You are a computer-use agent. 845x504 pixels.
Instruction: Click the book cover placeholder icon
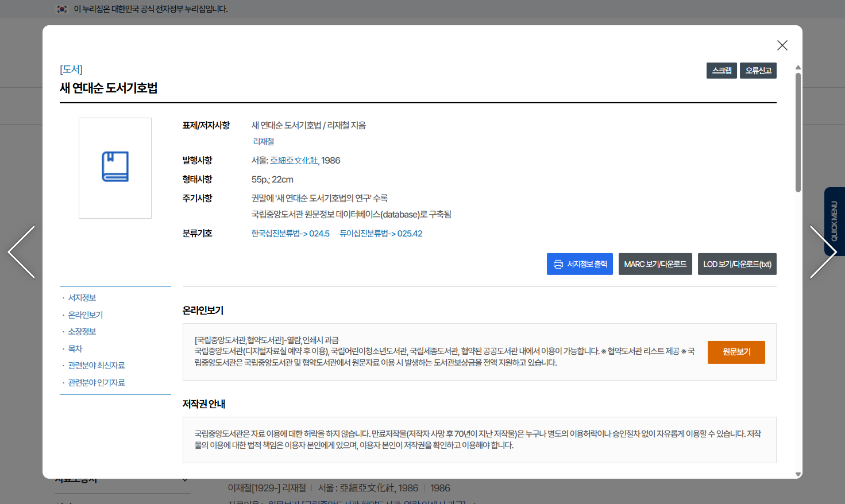coord(115,167)
